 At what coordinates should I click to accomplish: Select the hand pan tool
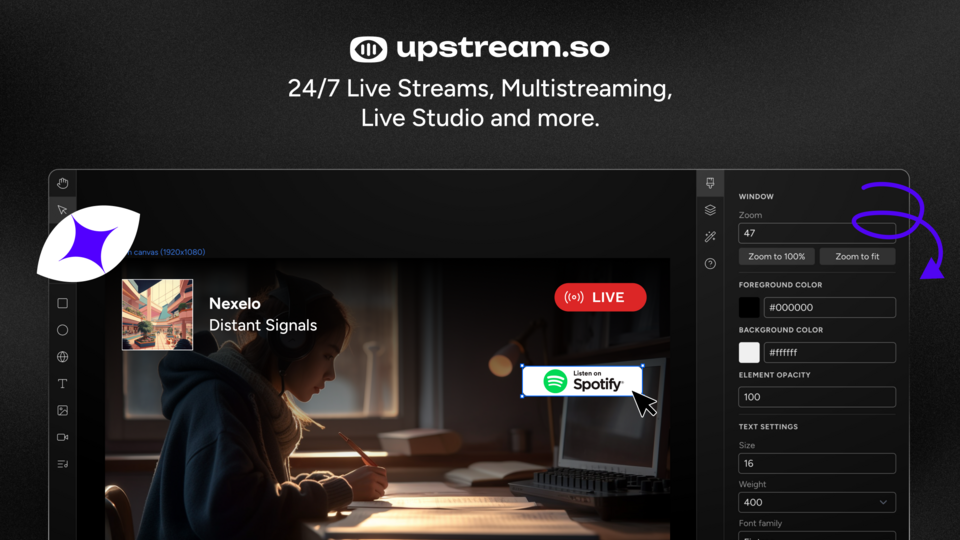coord(62,183)
